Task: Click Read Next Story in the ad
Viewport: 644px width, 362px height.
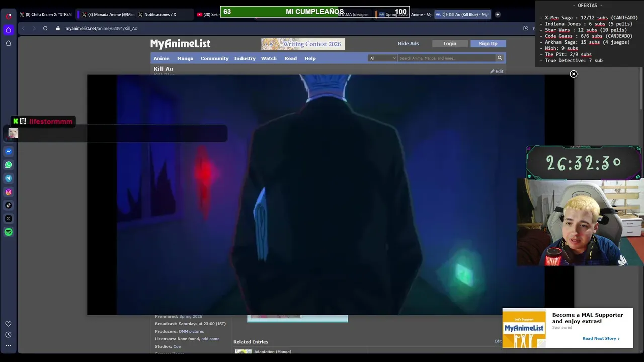Action: [601, 338]
